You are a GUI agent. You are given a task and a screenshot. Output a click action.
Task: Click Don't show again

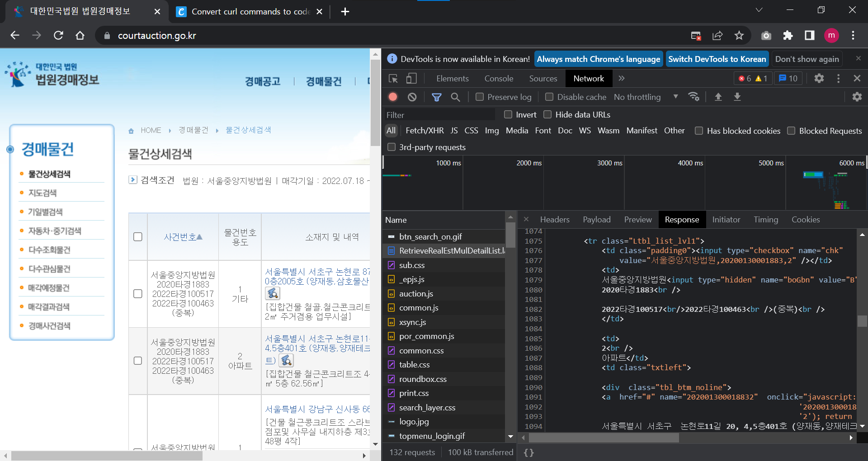point(807,59)
